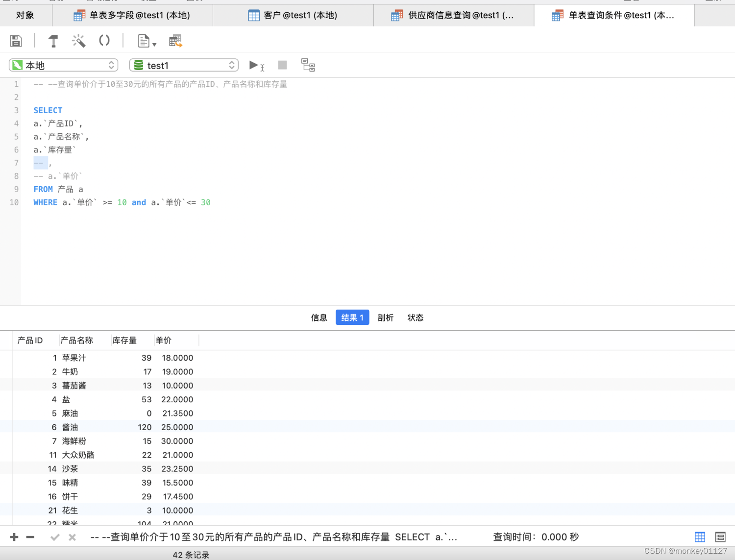Open the 信息 result tab

point(319,317)
